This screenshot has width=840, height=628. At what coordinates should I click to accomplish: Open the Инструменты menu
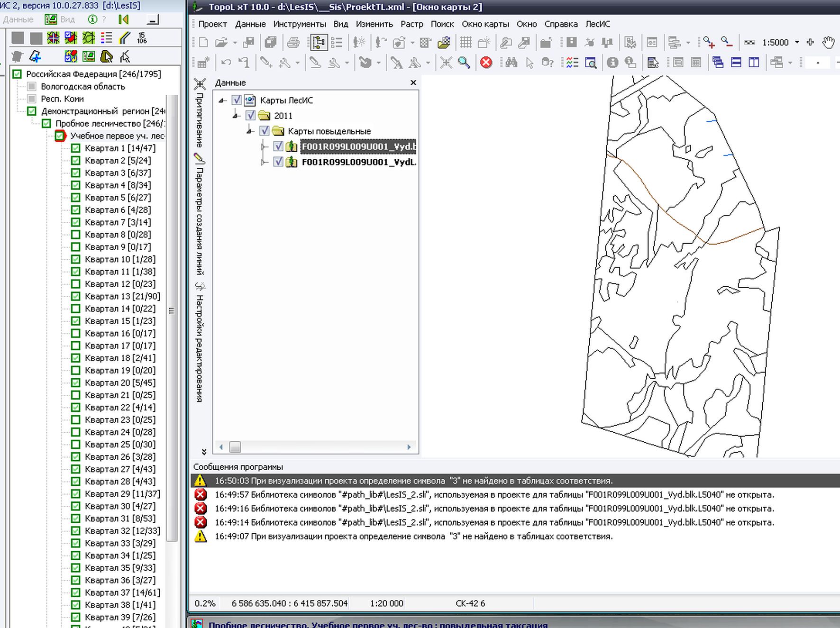click(x=299, y=24)
